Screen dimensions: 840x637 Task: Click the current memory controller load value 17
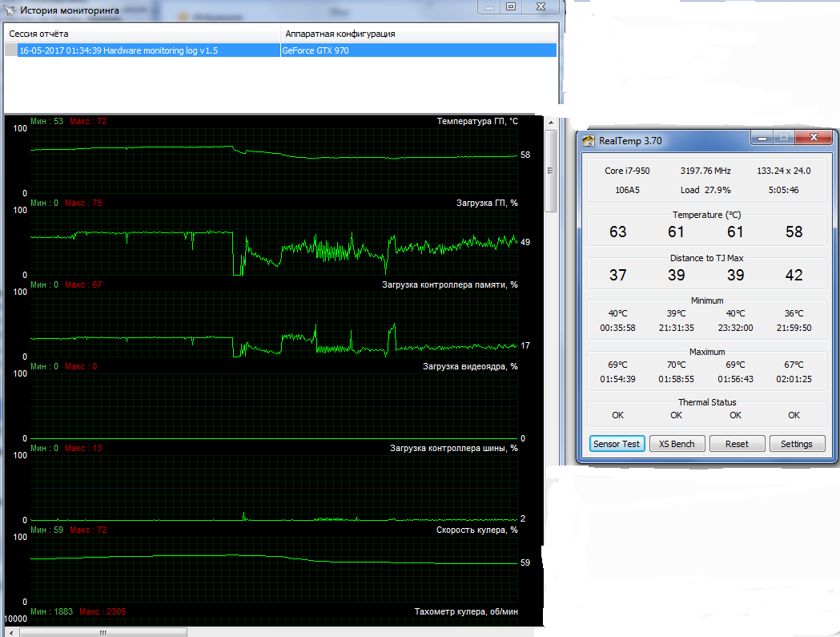pyautogui.click(x=525, y=345)
